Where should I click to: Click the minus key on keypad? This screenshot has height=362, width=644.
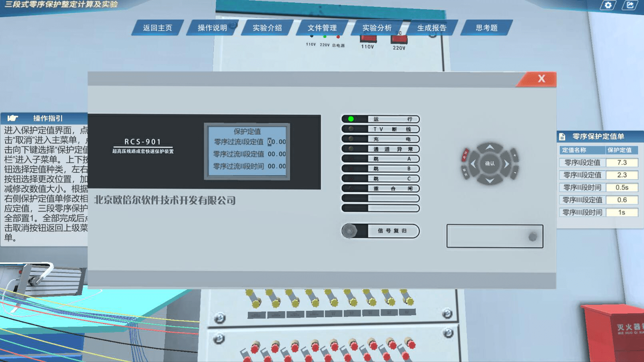click(514, 172)
